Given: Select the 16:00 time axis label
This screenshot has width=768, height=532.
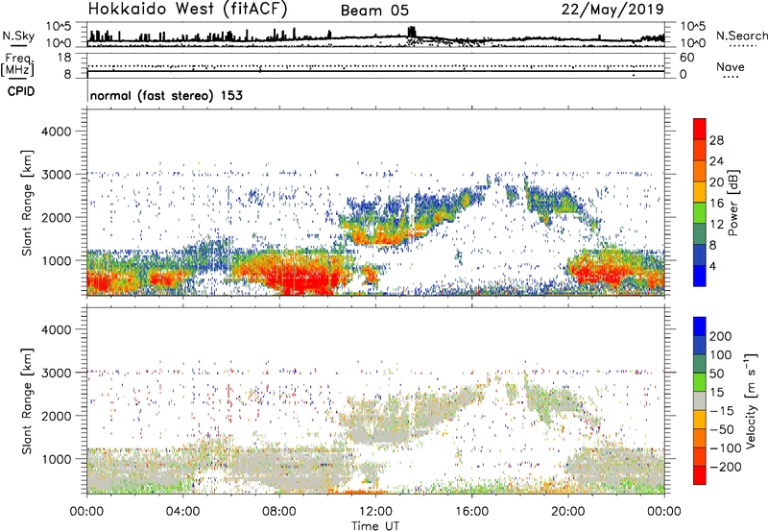Looking at the screenshot, I should tap(471, 512).
